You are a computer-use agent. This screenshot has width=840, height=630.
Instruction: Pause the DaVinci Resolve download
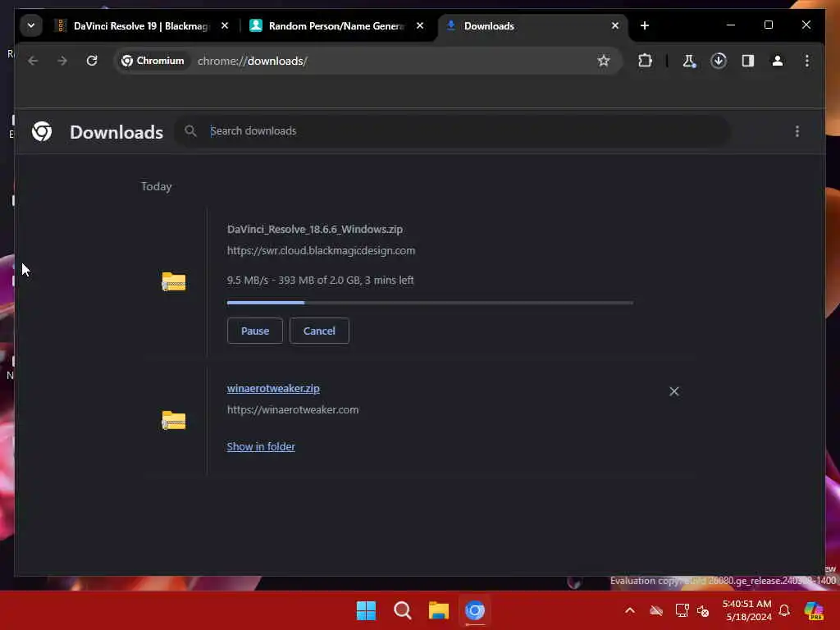click(x=255, y=331)
